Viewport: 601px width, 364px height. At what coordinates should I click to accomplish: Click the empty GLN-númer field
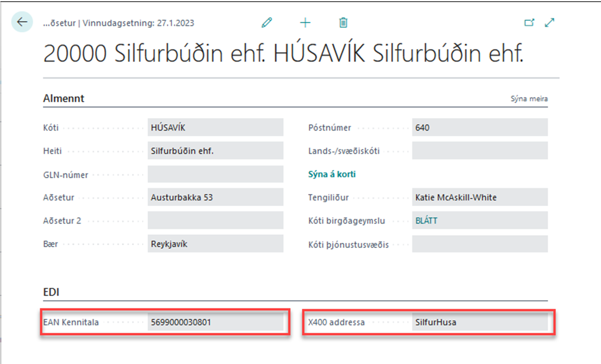coord(215,174)
